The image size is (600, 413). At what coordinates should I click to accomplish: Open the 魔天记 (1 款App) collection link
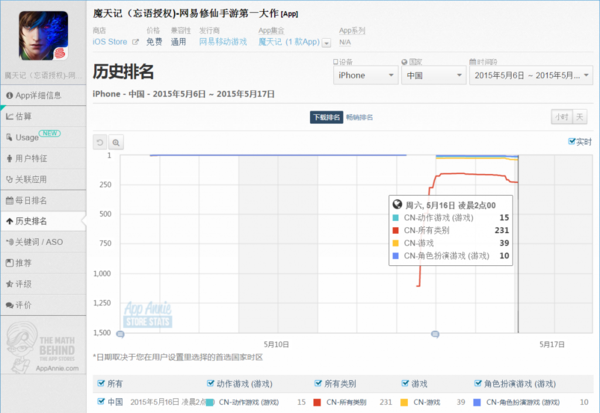pyautogui.click(x=289, y=42)
